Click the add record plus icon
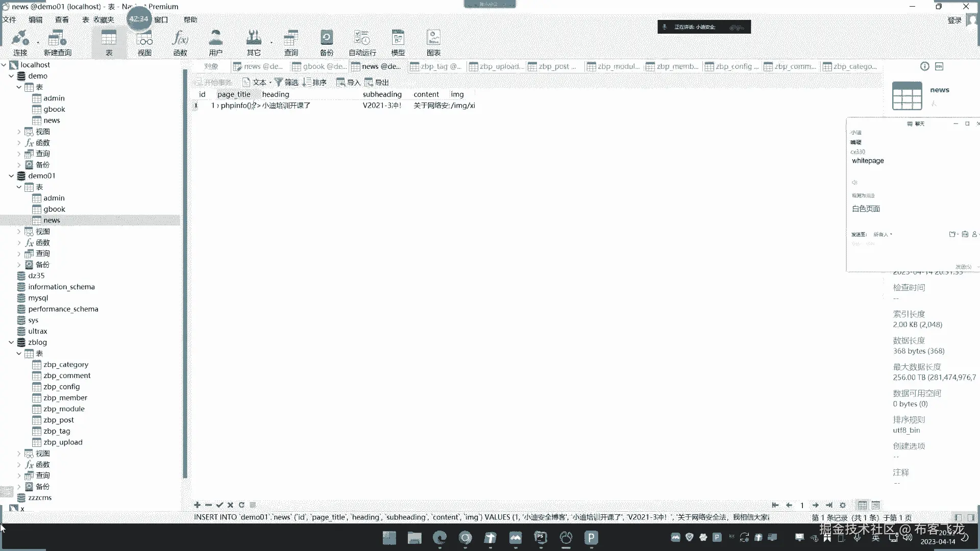This screenshot has width=980, height=551. point(197,505)
